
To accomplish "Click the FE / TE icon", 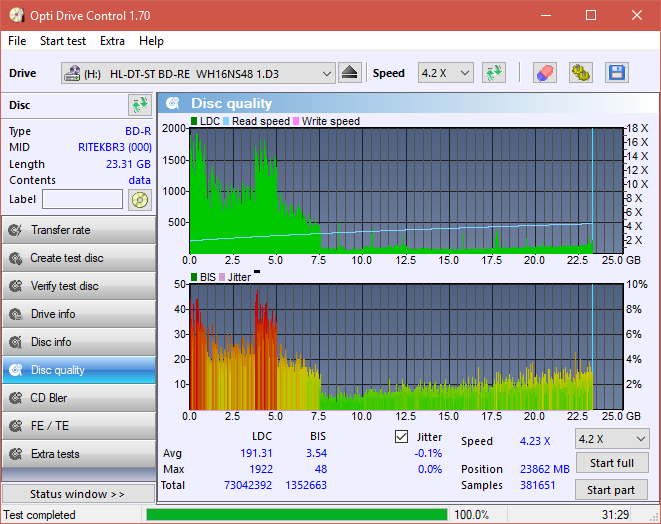I will coord(16,426).
